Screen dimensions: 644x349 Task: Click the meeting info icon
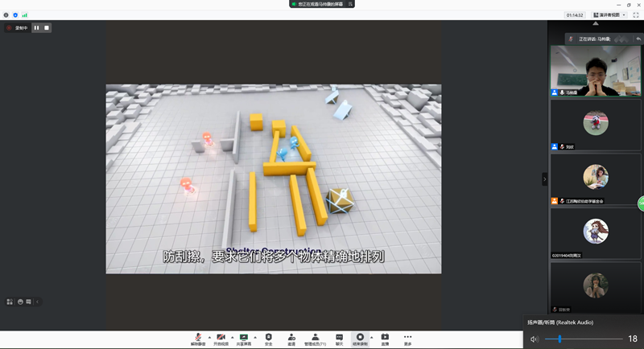tap(6, 14)
